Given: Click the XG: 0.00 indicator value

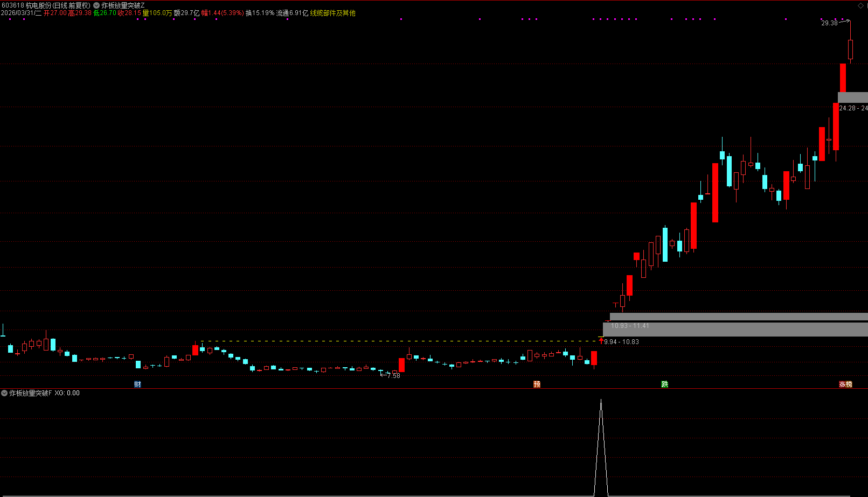Looking at the screenshot, I should (x=67, y=393).
